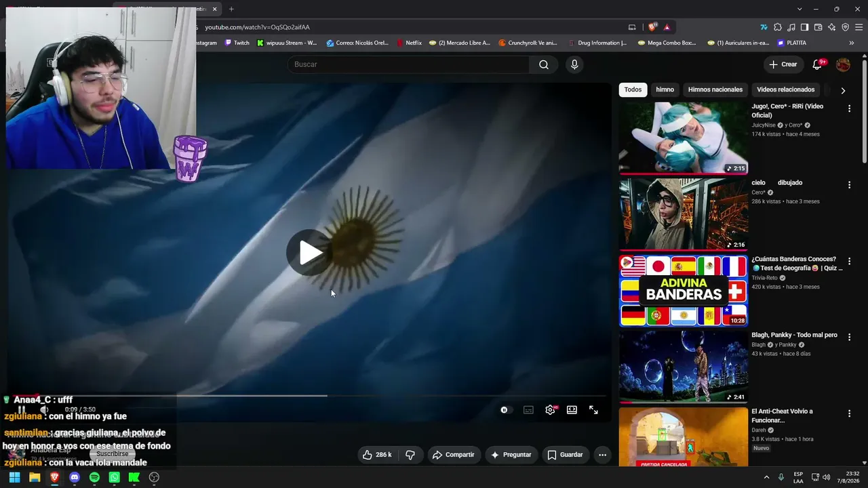
Task: Toggle subtitles in the video player
Action: click(x=528, y=410)
